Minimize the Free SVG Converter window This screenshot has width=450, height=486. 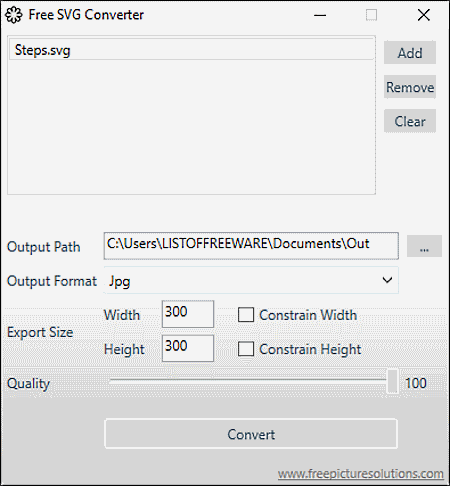point(320,15)
